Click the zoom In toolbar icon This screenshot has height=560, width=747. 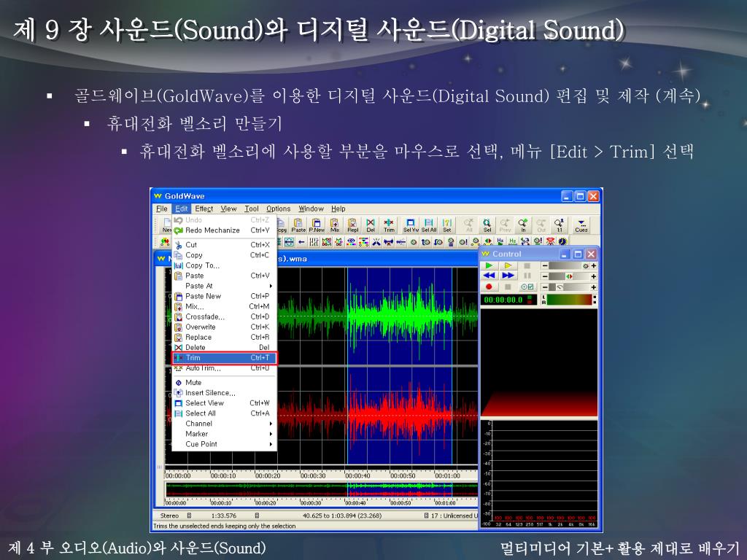(x=523, y=225)
